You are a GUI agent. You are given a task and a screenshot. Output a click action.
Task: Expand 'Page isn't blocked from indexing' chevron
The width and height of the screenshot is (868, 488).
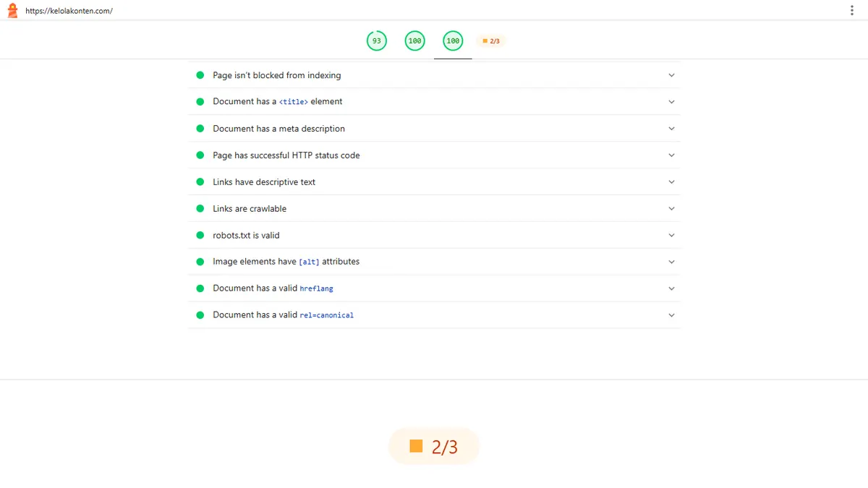pos(671,75)
